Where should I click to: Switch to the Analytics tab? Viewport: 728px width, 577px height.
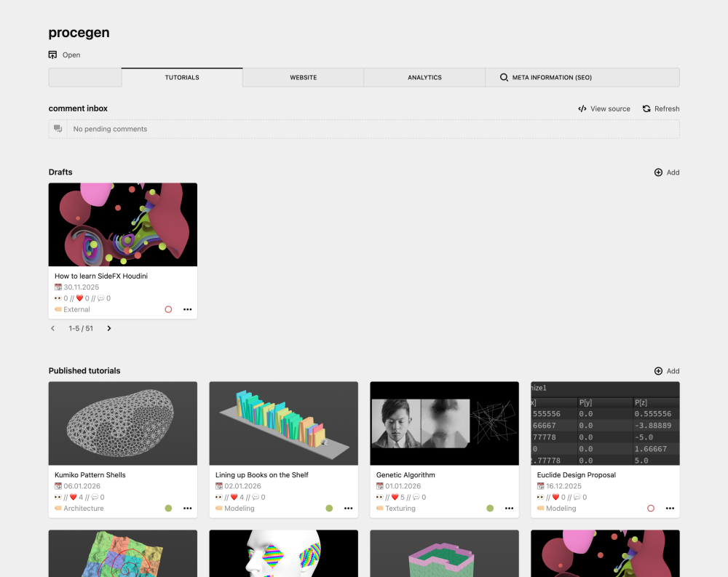pyautogui.click(x=424, y=77)
